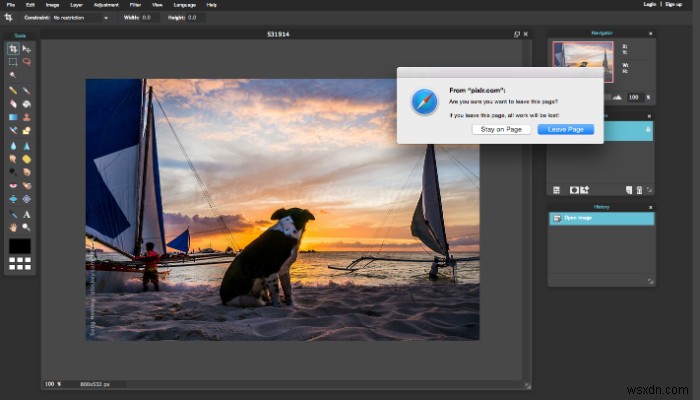Toggle the lock on the background layer

tap(647, 130)
